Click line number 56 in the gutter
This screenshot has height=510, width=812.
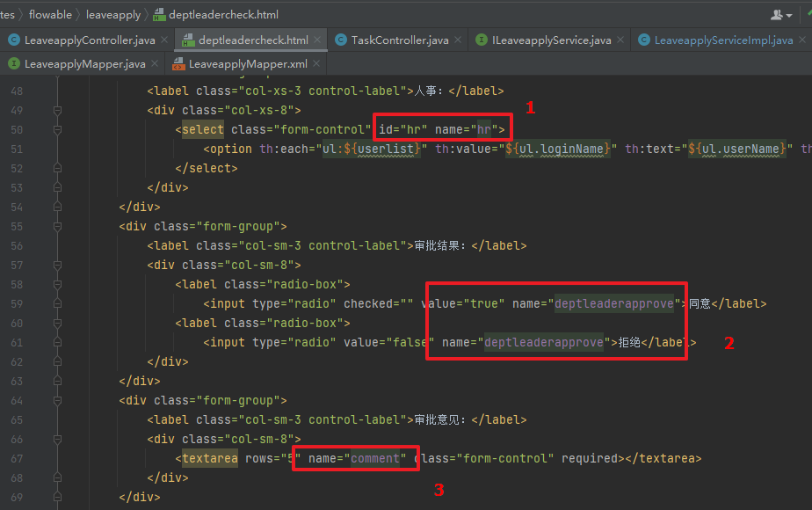[x=17, y=245]
